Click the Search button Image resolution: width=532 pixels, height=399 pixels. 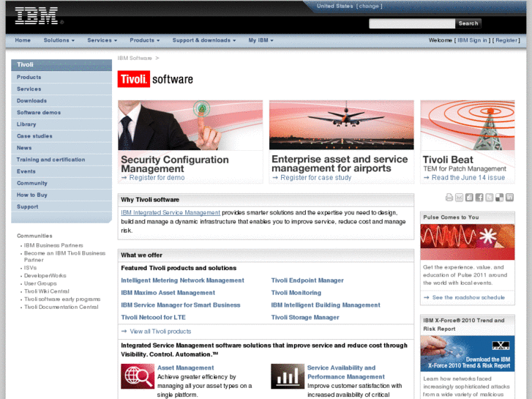[x=468, y=23]
